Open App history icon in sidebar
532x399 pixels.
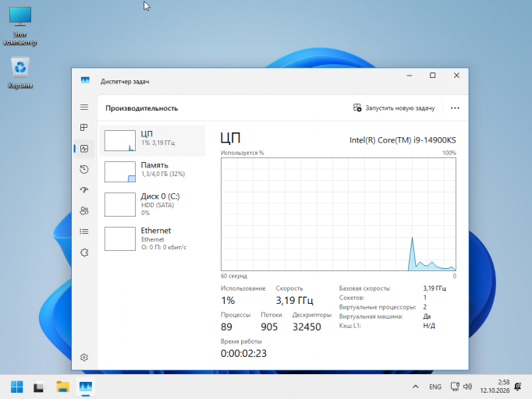tap(84, 169)
